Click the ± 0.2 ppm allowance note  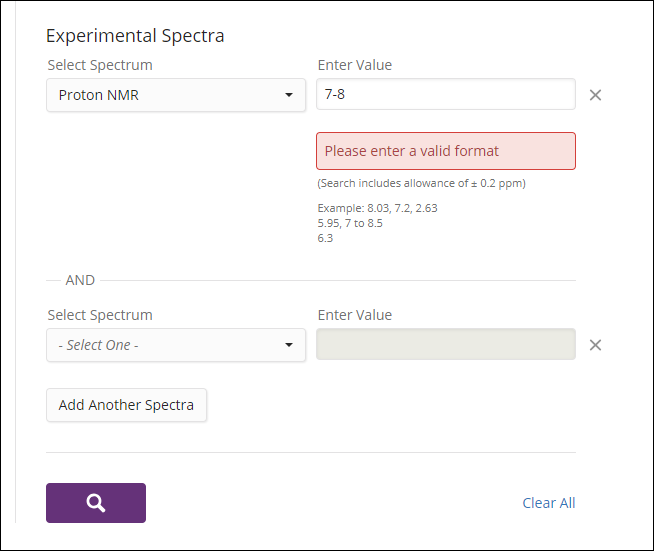(x=421, y=183)
